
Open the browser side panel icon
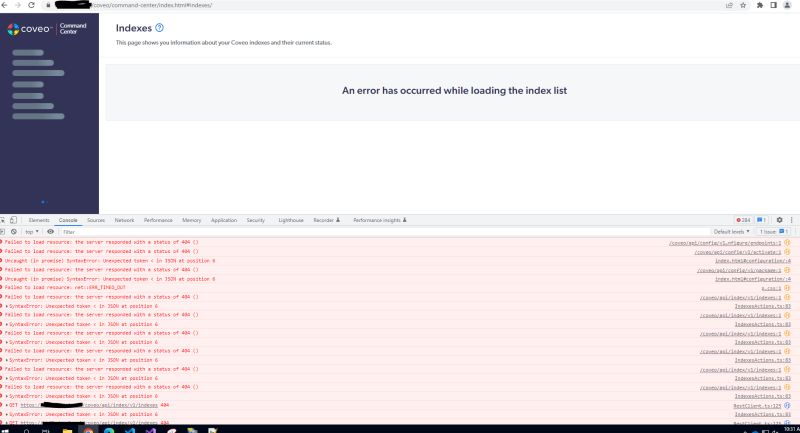pos(773,5)
